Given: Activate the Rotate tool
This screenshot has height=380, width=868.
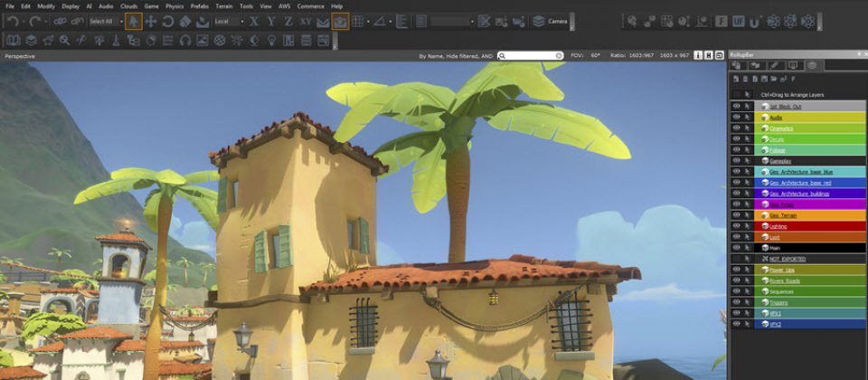Looking at the screenshot, I should click(168, 21).
